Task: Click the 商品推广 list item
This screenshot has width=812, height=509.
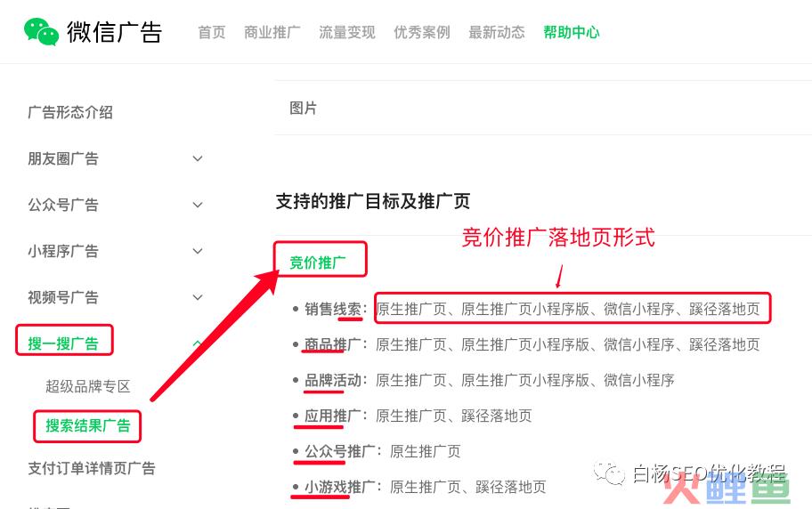Action: tap(526, 344)
